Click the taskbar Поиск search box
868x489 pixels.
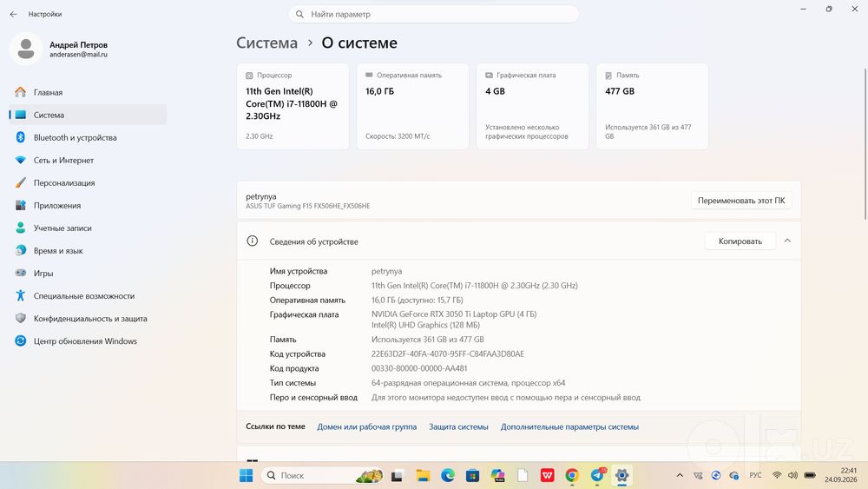tap(323, 475)
